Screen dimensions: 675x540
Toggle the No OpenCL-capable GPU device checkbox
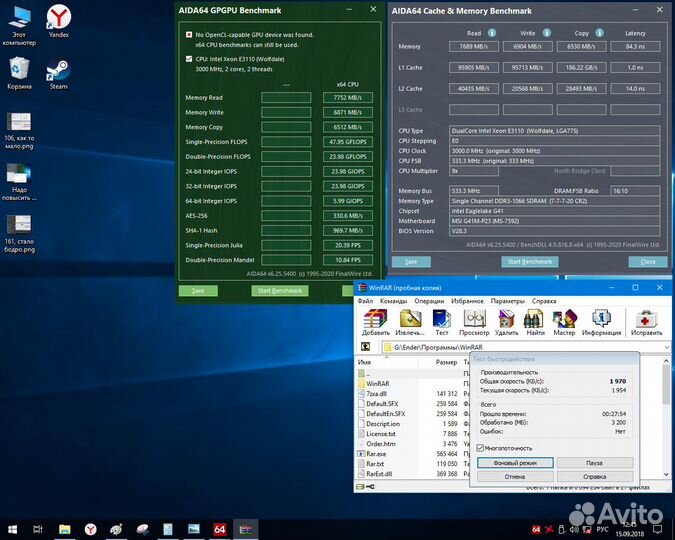[189, 34]
